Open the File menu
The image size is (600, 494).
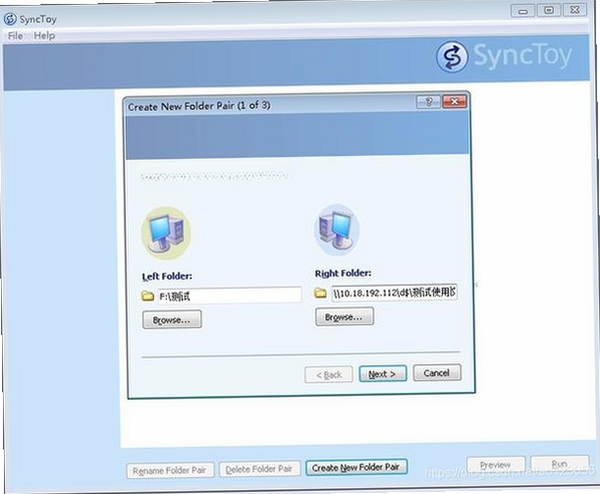tap(15, 36)
